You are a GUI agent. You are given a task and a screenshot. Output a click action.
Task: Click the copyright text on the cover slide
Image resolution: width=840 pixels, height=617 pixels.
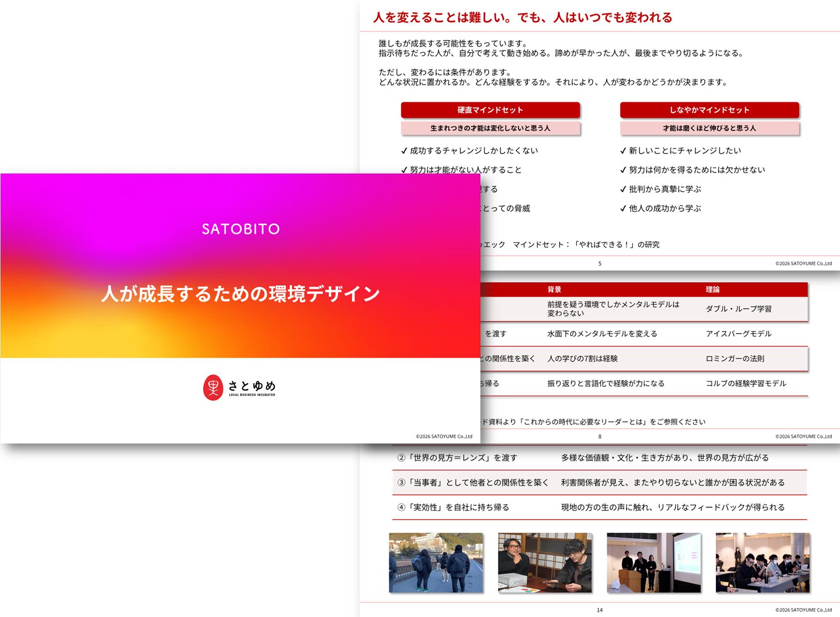pos(444,437)
